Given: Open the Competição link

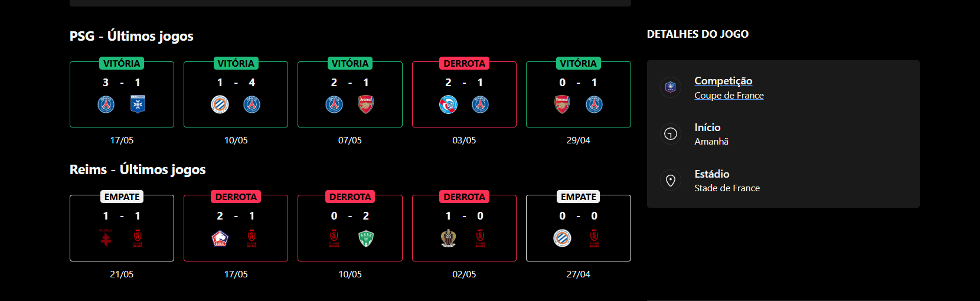Looking at the screenshot, I should click(723, 81).
